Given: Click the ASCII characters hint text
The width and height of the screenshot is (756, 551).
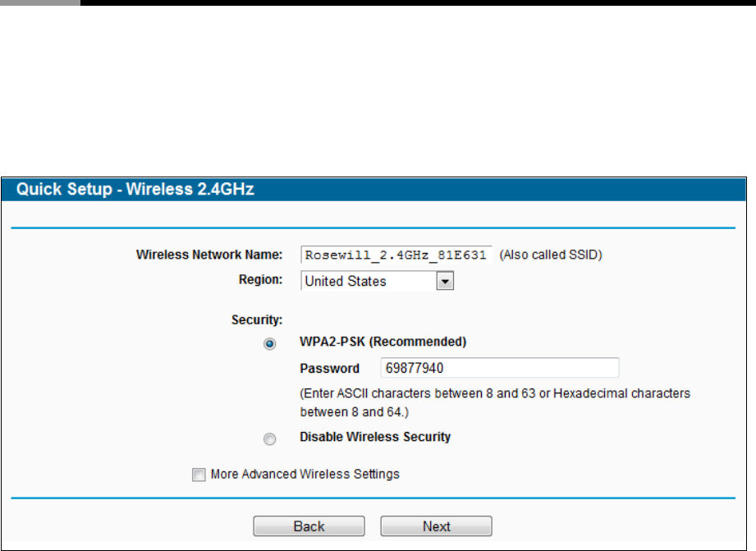Looking at the screenshot, I should pos(495,402).
